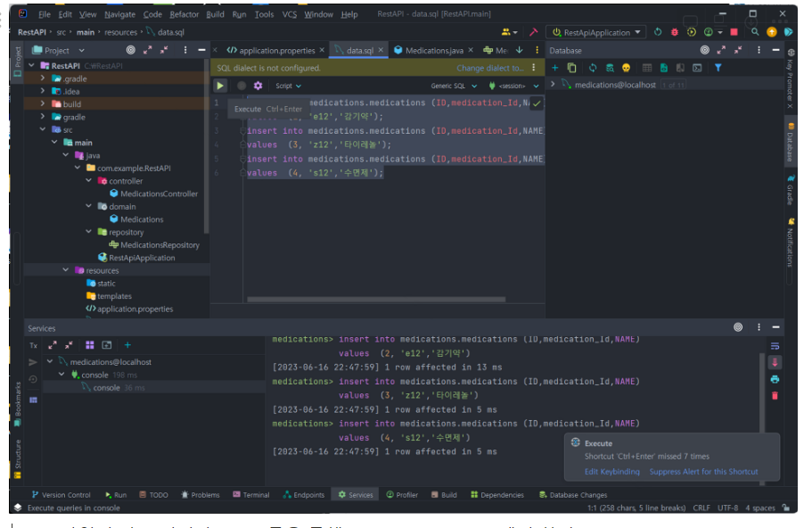
Task: Close the data.sql editor tab
Action: 381,50
